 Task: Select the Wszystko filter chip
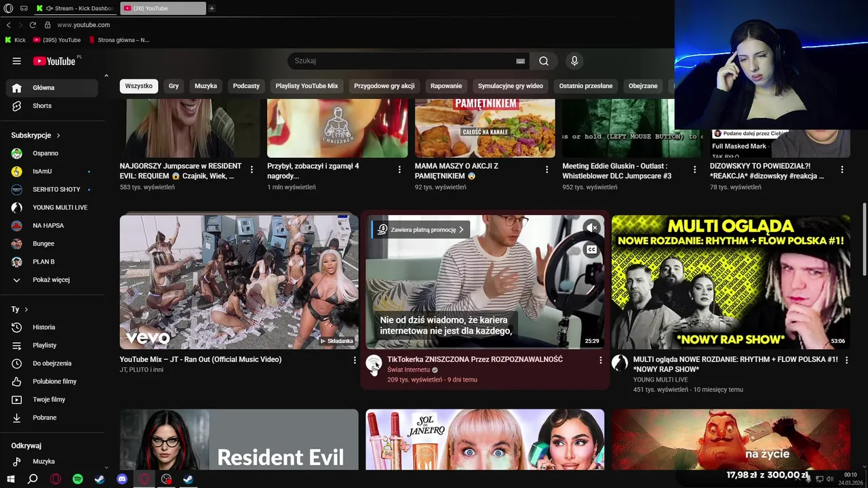(x=139, y=86)
